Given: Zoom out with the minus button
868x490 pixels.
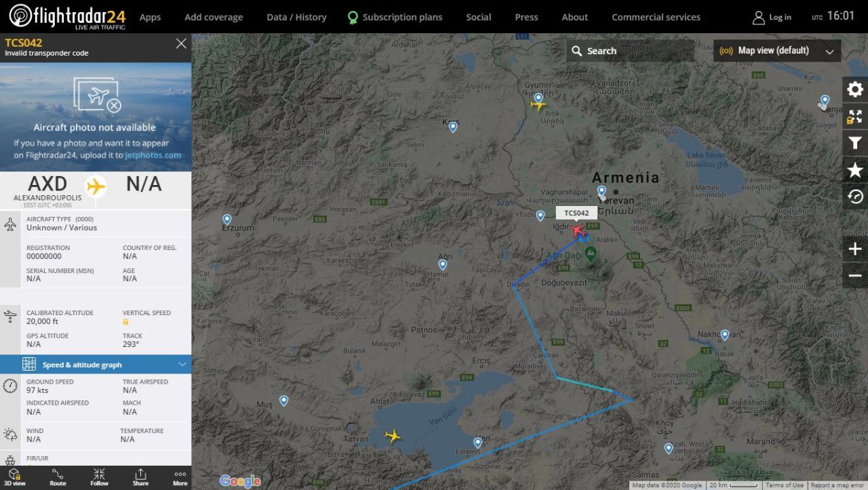Looking at the screenshot, I should point(855,275).
